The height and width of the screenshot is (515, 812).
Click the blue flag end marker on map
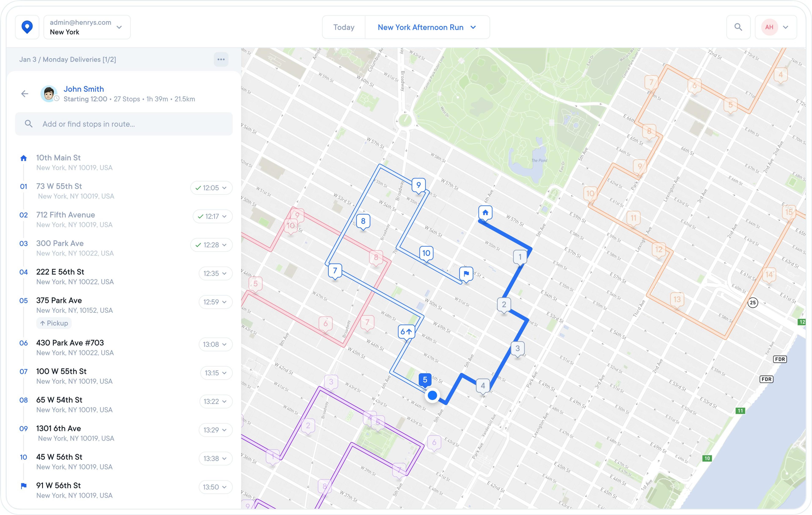point(466,274)
